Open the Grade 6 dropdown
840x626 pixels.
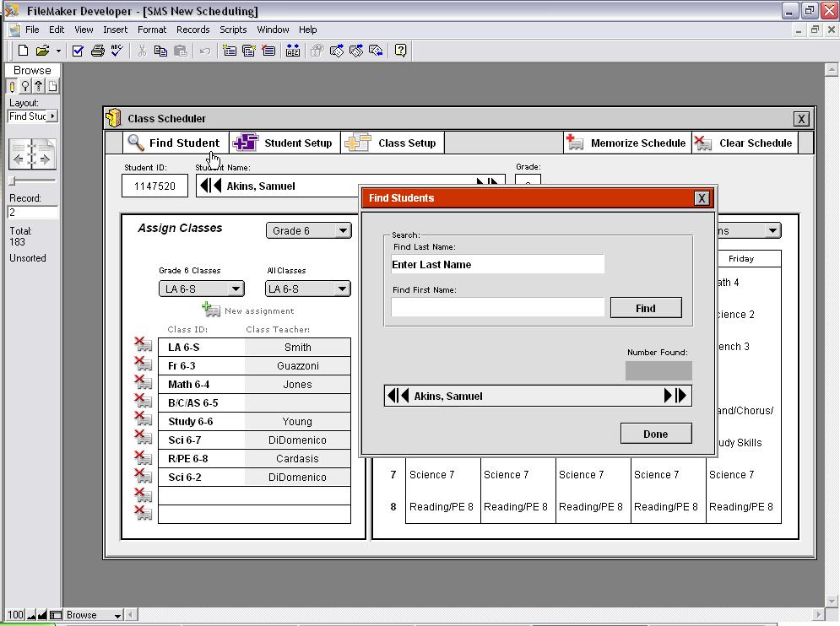[309, 231]
